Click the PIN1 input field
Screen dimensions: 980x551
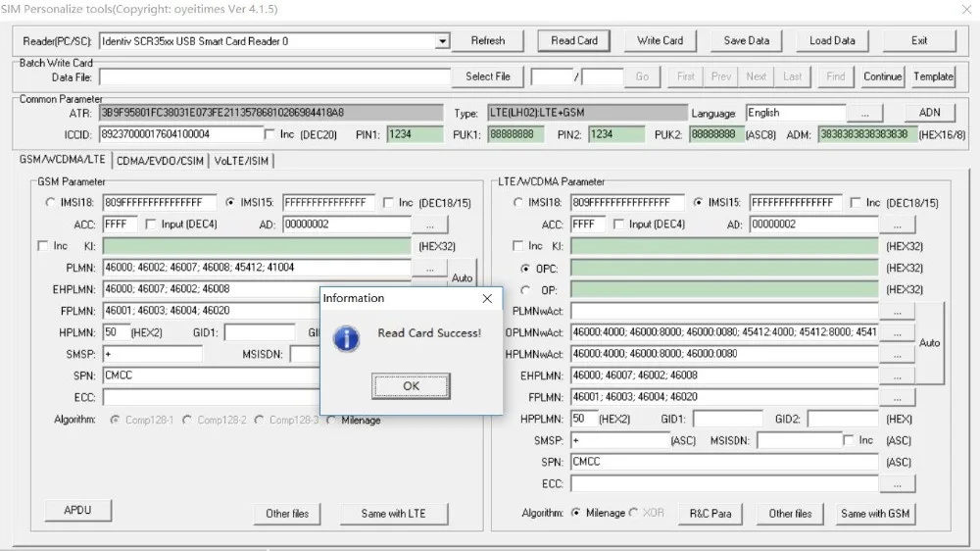coord(415,134)
